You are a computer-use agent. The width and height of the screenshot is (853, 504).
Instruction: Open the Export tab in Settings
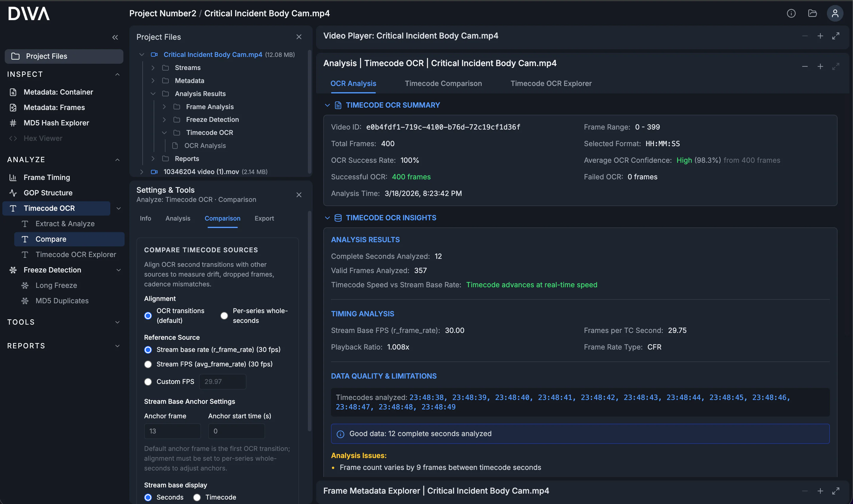point(264,218)
